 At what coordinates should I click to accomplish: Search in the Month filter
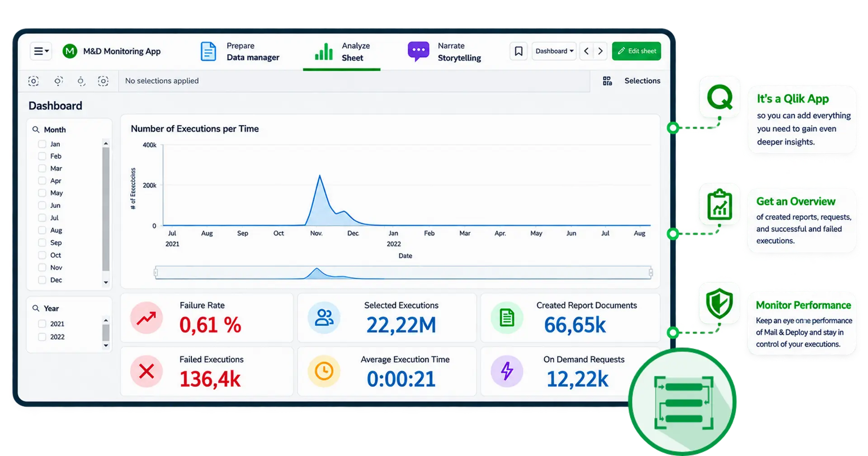click(x=36, y=130)
